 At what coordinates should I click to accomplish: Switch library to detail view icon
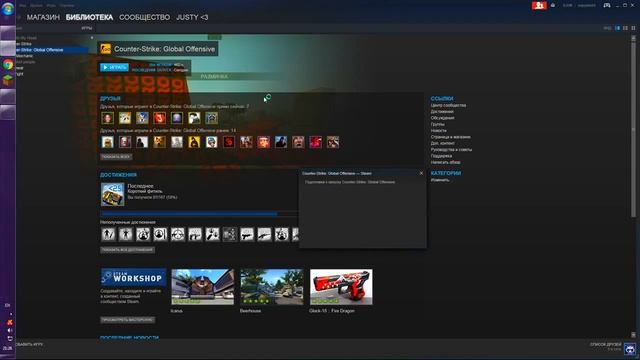pyautogui.click(x=618, y=28)
